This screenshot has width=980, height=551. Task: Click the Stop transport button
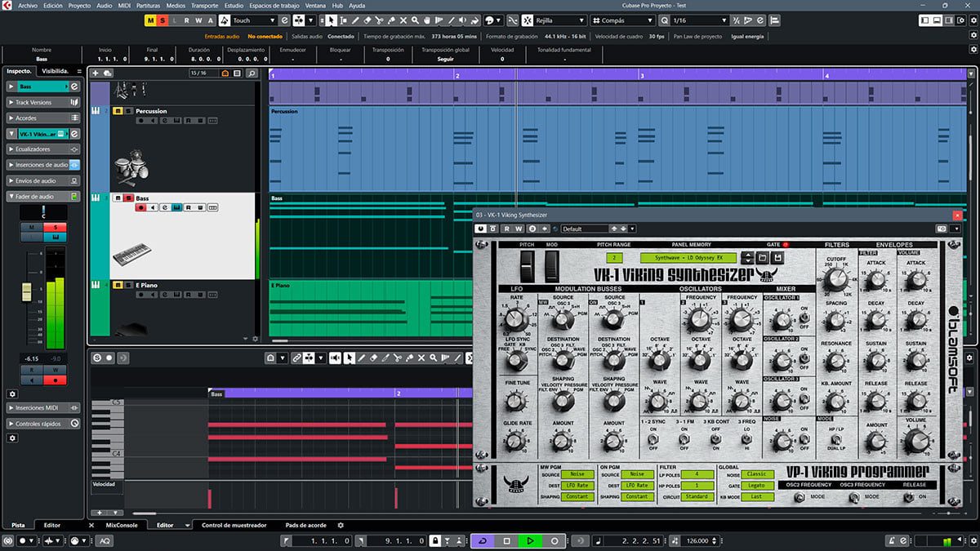(506, 540)
